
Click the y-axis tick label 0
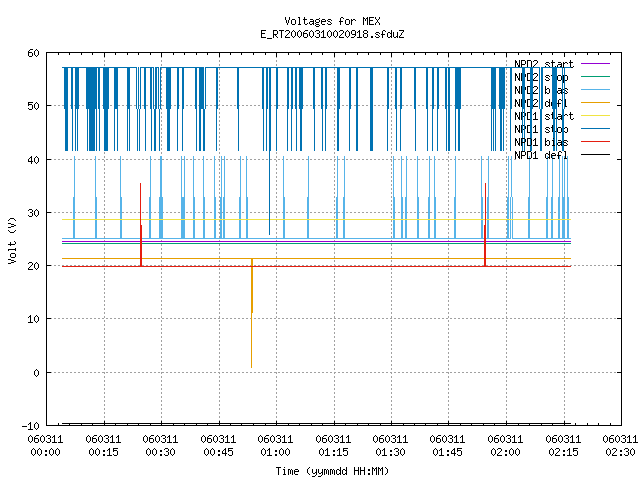pyautogui.click(x=37, y=373)
